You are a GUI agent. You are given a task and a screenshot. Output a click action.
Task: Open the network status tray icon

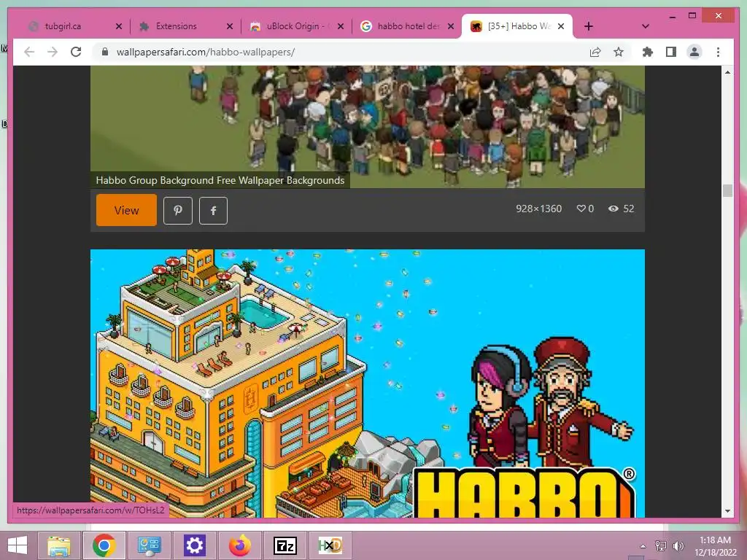(661, 546)
